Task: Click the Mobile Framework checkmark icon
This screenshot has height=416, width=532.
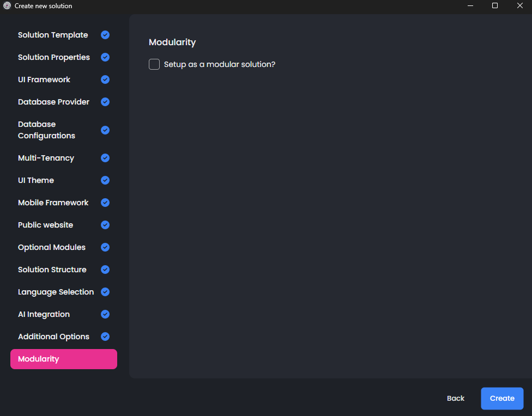Action: point(105,203)
